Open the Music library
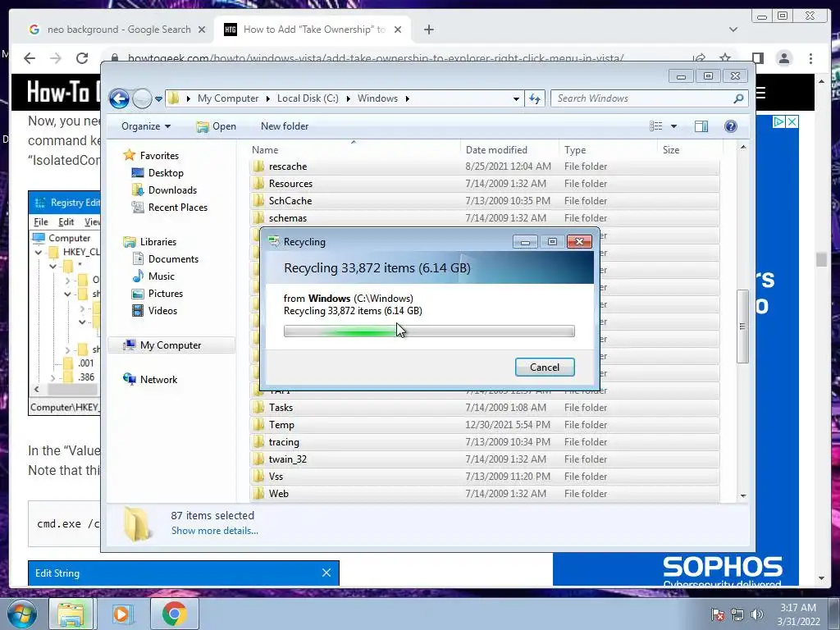Screen dimensions: 840x630 pyautogui.click(x=162, y=276)
